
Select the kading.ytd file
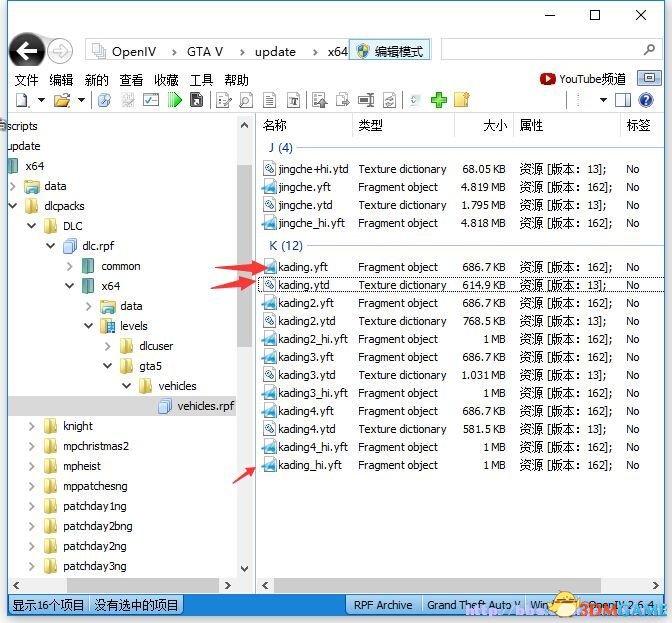(x=303, y=285)
